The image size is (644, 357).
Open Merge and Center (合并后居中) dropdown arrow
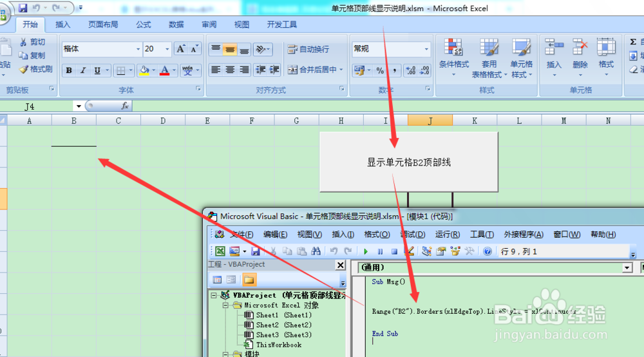click(x=341, y=70)
